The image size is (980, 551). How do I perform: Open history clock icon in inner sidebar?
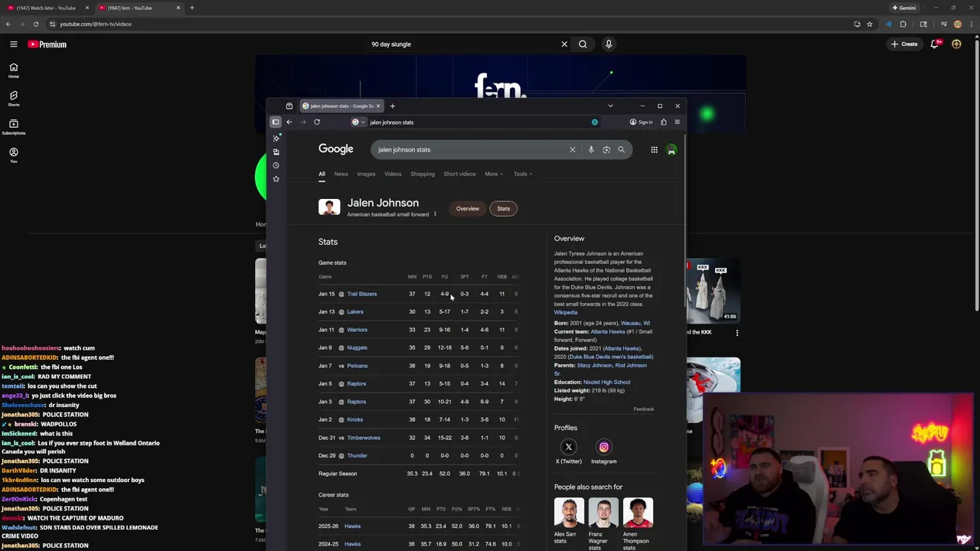(x=276, y=165)
